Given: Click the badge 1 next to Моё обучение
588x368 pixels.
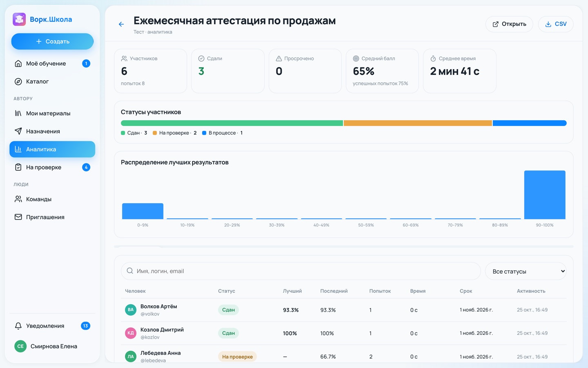Looking at the screenshot, I should point(86,63).
